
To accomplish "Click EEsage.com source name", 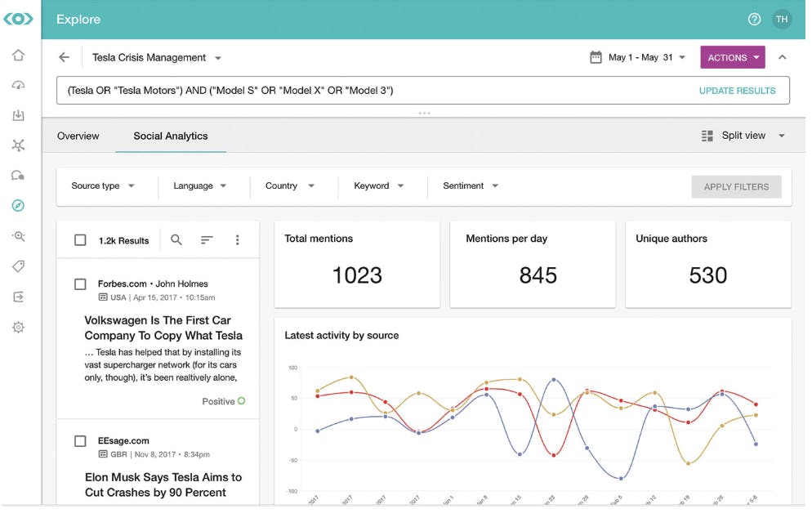I will pyautogui.click(x=123, y=441).
